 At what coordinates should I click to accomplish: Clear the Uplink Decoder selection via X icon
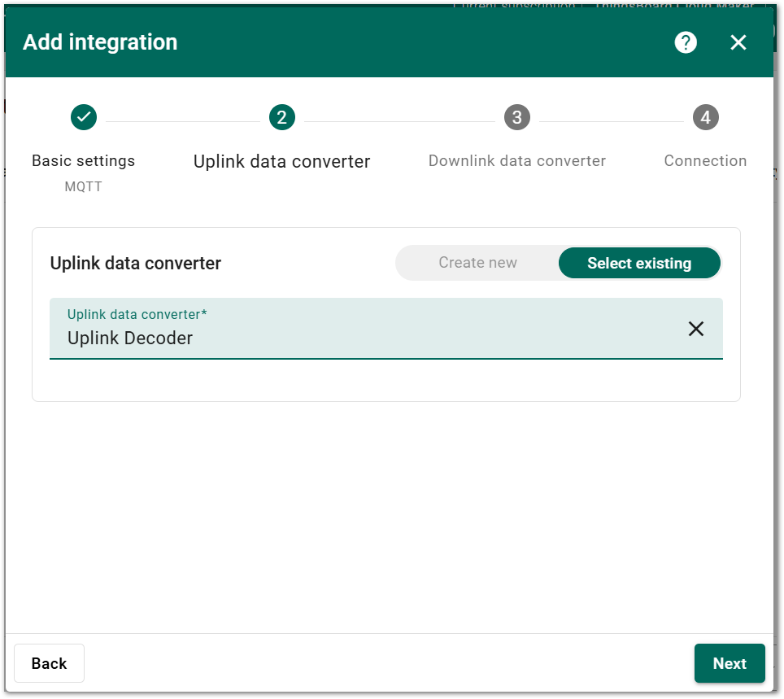(696, 329)
